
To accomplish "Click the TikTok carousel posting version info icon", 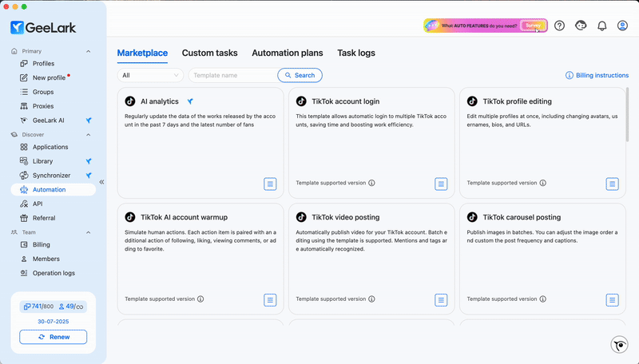I will tap(543, 299).
